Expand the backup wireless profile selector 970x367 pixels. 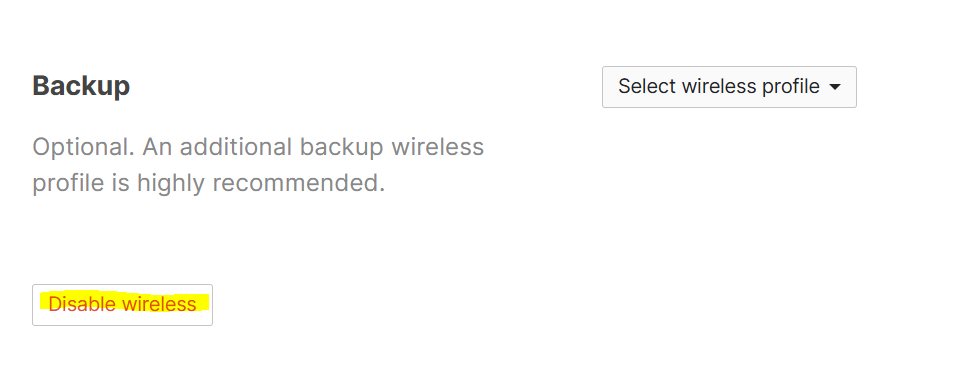[729, 87]
